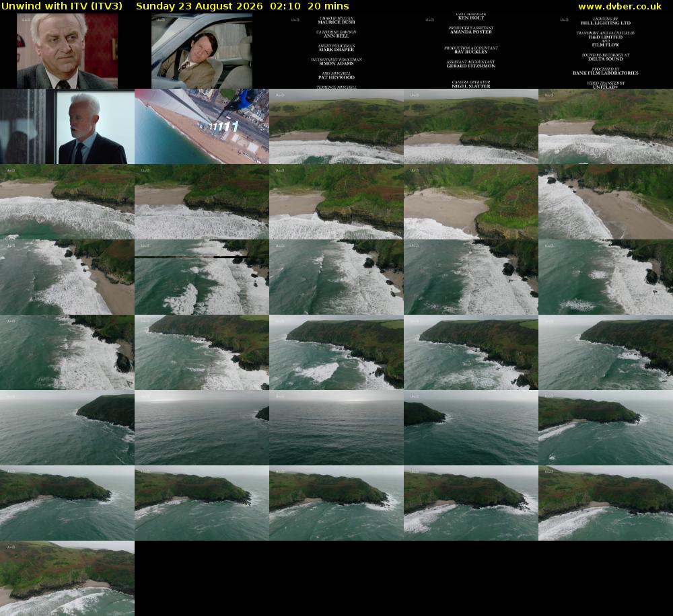Open the www.dvber.co.uk link
673x616 pixels.
click(x=620, y=7)
